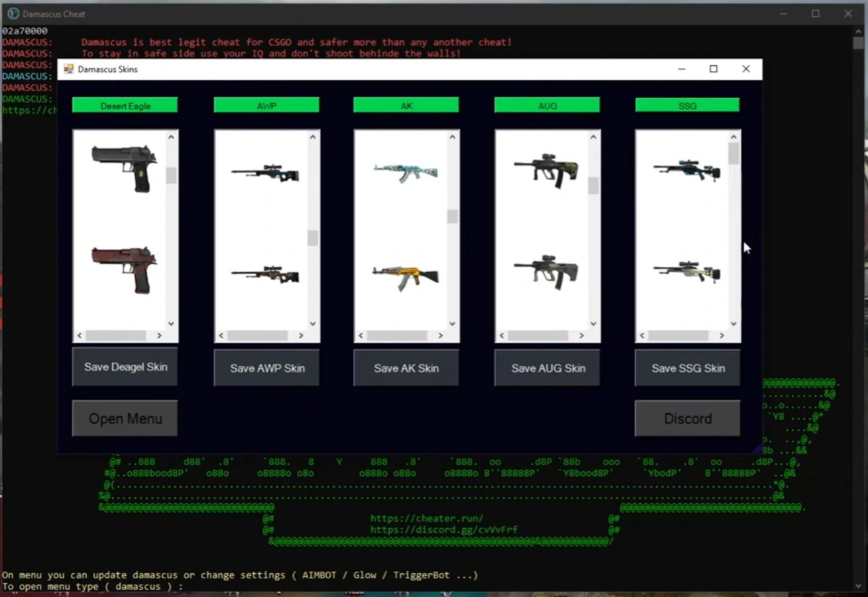Click the console prompt line 'To open menu type'
Viewport: 868px width, 597px height.
[92, 586]
